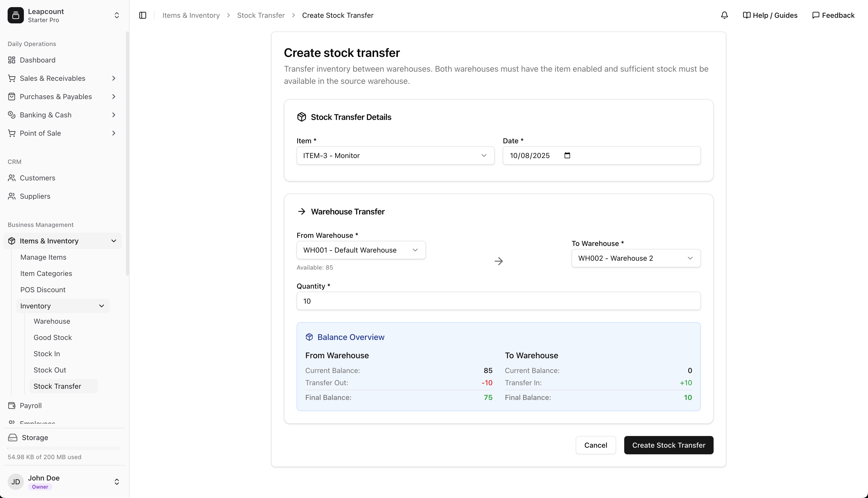The height and width of the screenshot is (498, 868).
Task: Click the Point of Sale cart icon
Action: pos(12,133)
